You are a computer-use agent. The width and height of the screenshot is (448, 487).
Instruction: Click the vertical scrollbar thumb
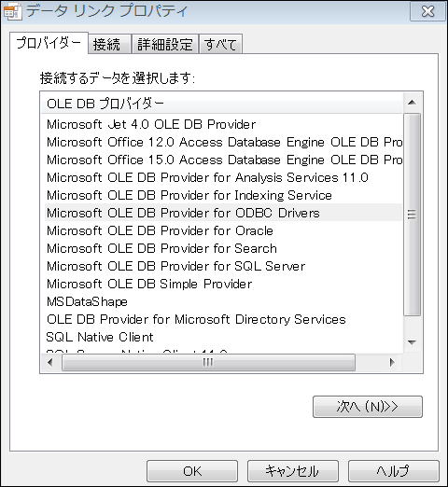412,215
